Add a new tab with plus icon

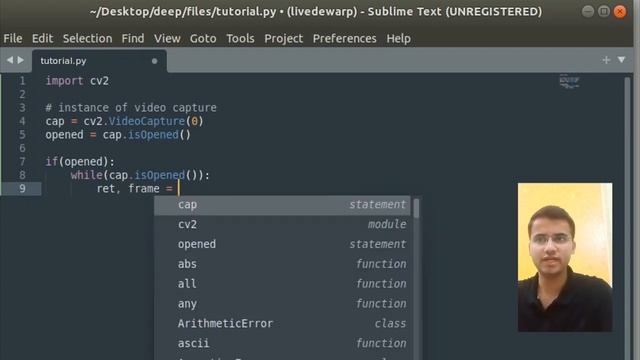(x=606, y=60)
